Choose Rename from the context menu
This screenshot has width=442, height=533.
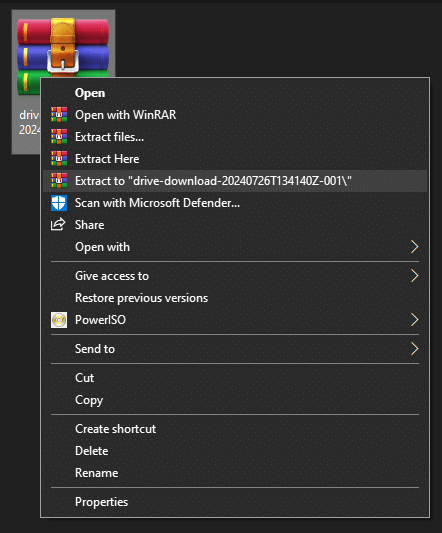(235, 473)
